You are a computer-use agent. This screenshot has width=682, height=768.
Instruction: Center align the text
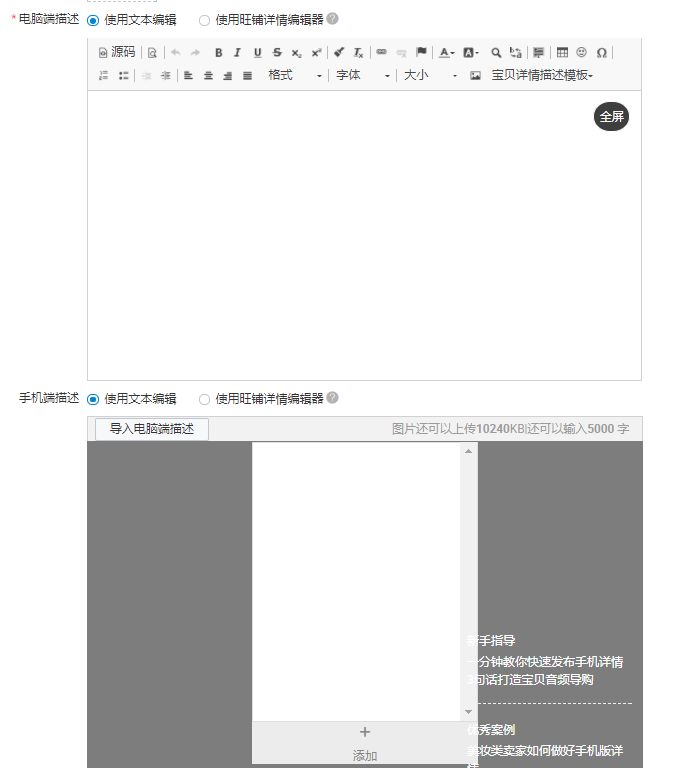(x=208, y=75)
